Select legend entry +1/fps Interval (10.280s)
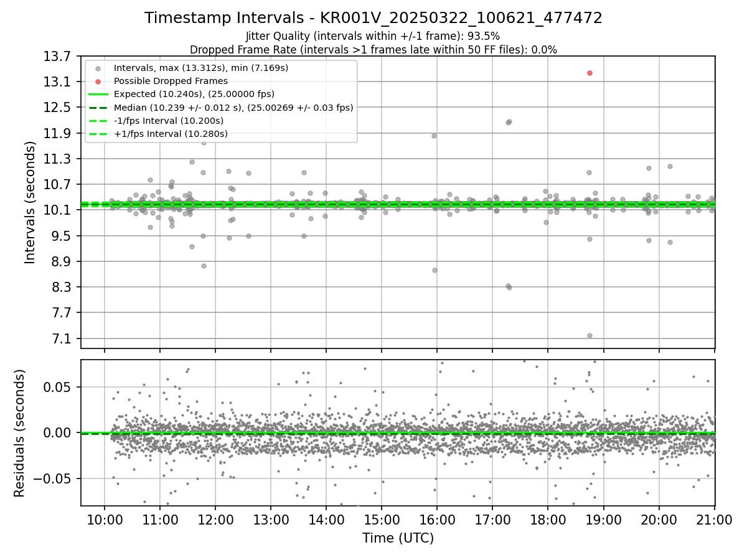 pos(171,134)
